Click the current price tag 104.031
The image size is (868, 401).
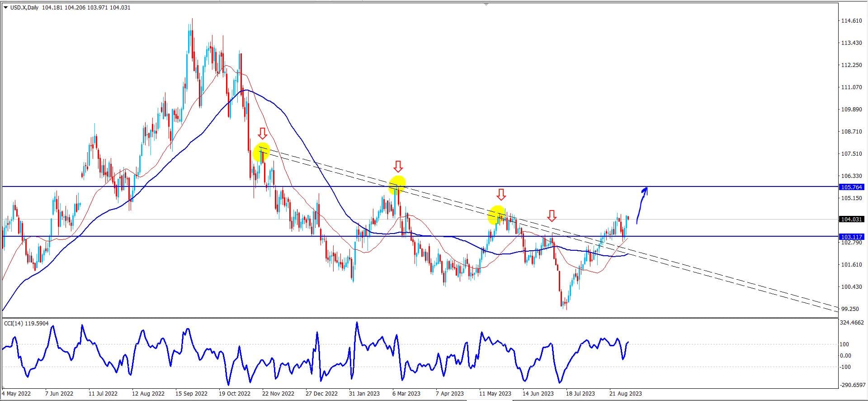tap(851, 220)
